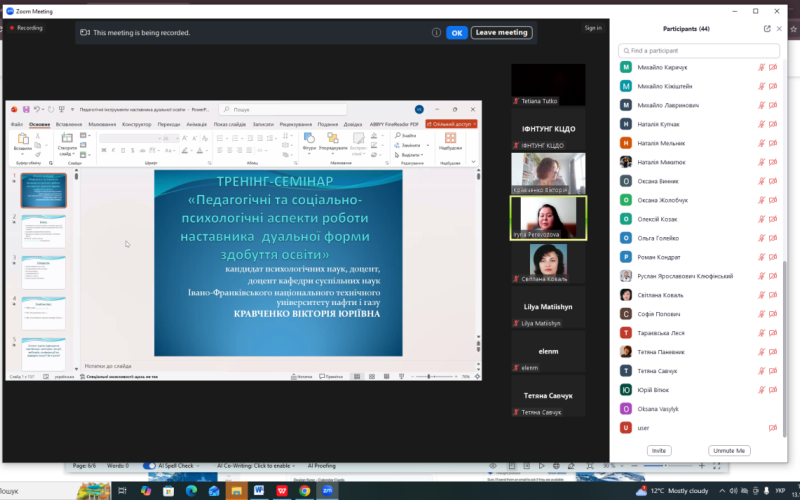
Task: Toggle AI Spell Check switch
Action: pyautogui.click(x=149, y=466)
